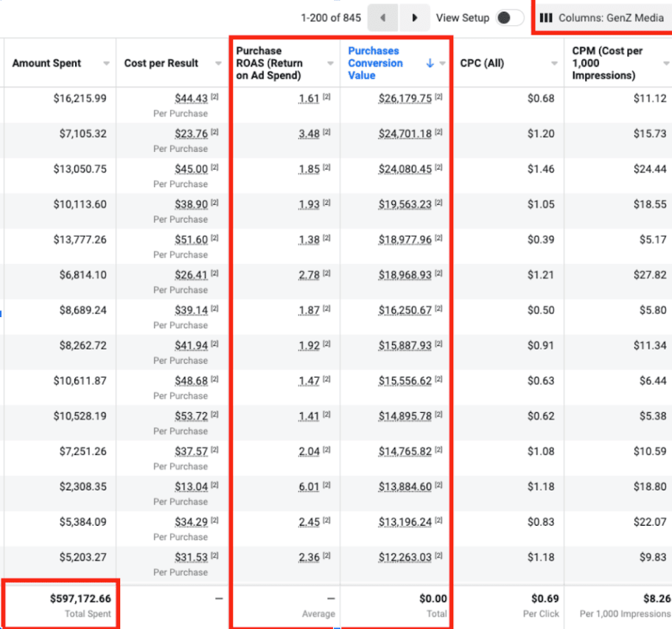The height and width of the screenshot is (629, 672).
Task: Click the Purchases Conversion Value column header
Action: coord(376,63)
